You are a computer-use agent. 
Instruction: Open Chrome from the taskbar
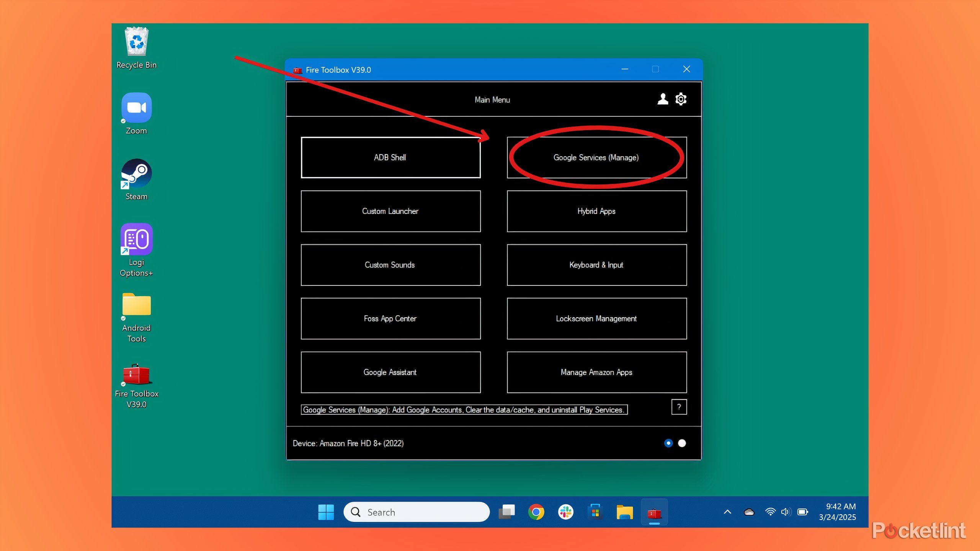coord(536,512)
